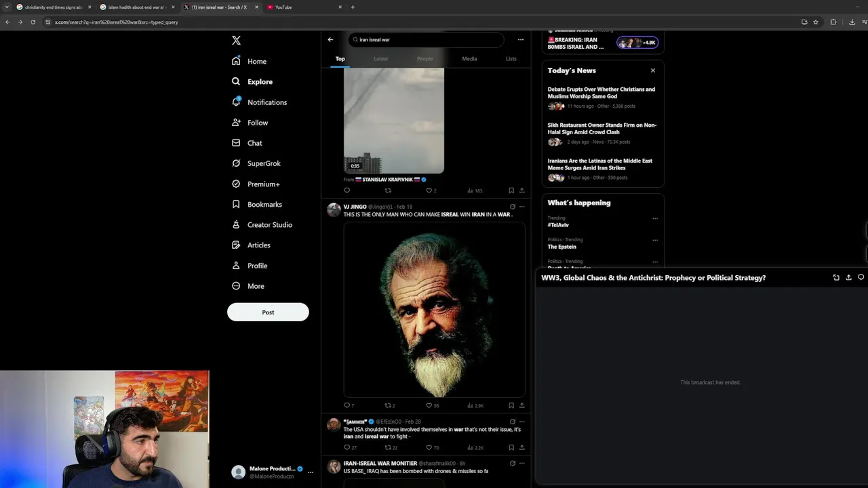Screen dimensions: 868x488
Task: Switch to the People search tab
Action: (425, 59)
